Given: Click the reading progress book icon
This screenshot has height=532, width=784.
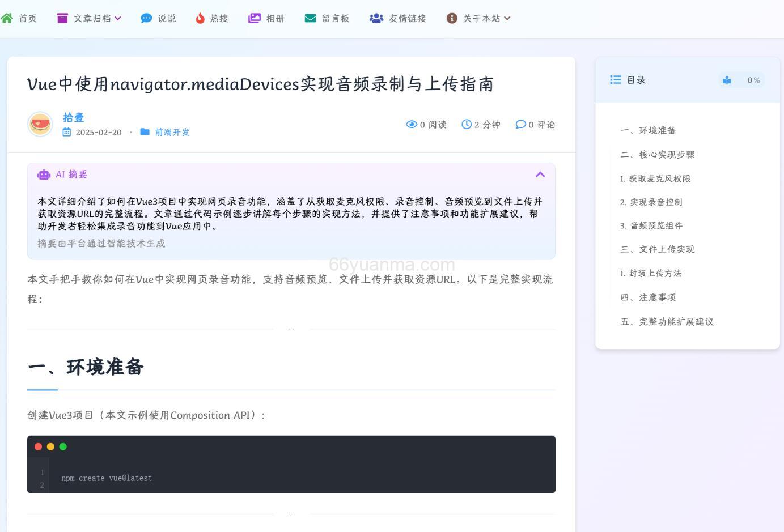Looking at the screenshot, I should pyautogui.click(x=727, y=80).
